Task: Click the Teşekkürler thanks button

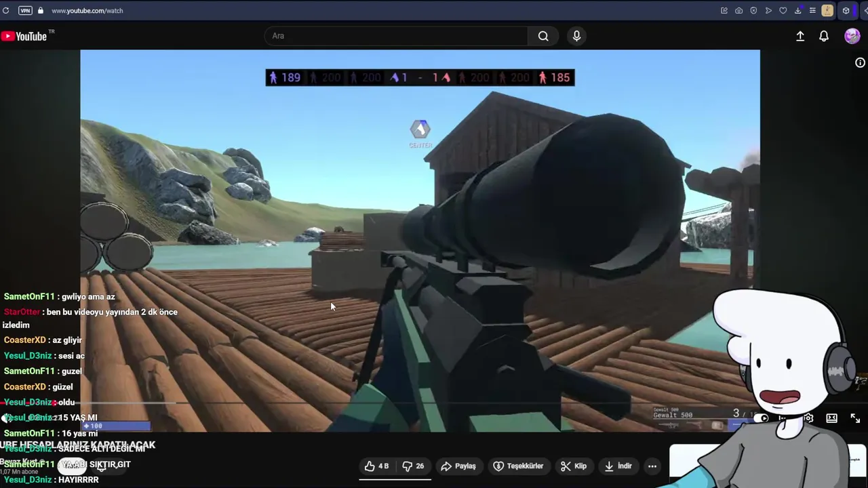Action: coord(519,466)
